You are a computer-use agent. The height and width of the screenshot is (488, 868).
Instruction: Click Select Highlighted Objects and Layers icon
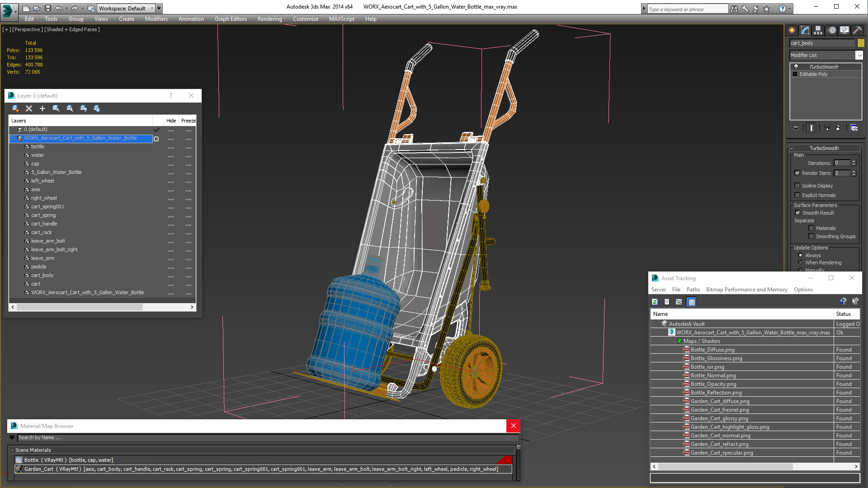click(56, 108)
